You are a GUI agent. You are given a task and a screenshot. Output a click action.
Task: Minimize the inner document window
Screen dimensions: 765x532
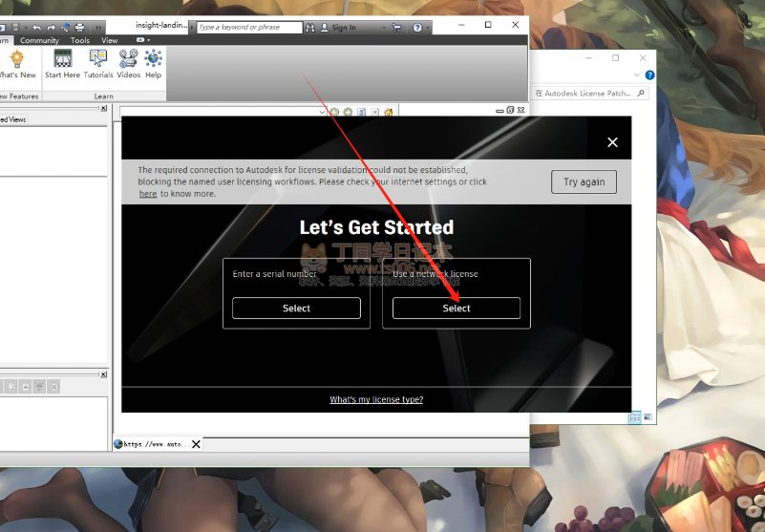click(499, 111)
